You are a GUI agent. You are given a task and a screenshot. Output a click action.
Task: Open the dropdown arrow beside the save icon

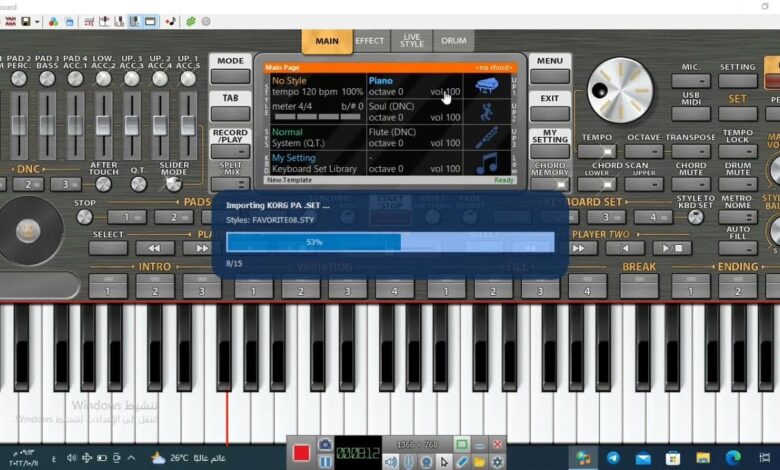pos(37,21)
